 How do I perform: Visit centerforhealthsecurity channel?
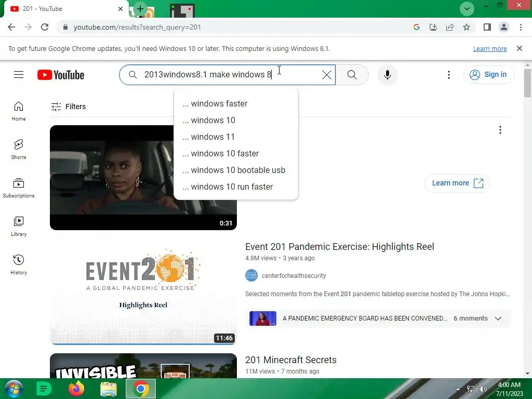tap(294, 276)
